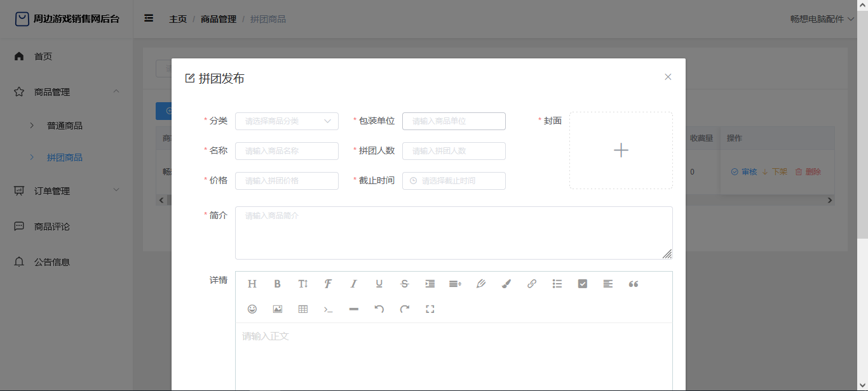Open the text color brush picker
The height and width of the screenshot is (391, 868).
point(506,284)
